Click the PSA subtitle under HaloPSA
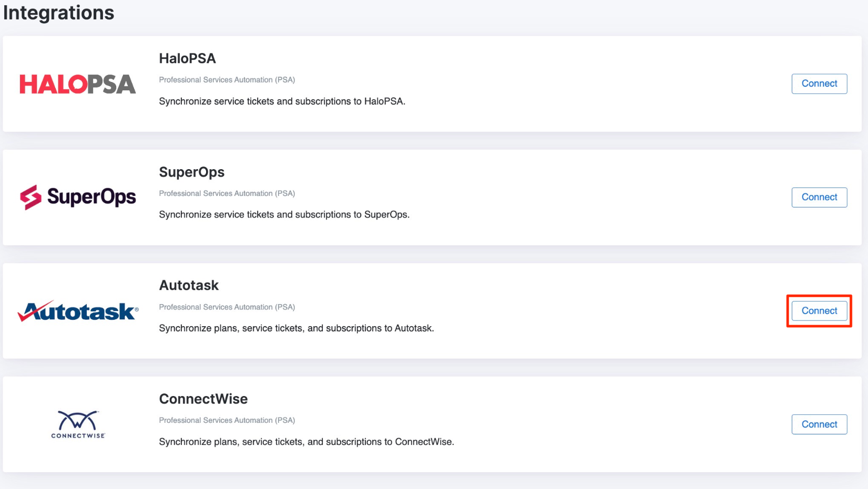The height and width of the screenshot is (489, 868). coord(227,80)
